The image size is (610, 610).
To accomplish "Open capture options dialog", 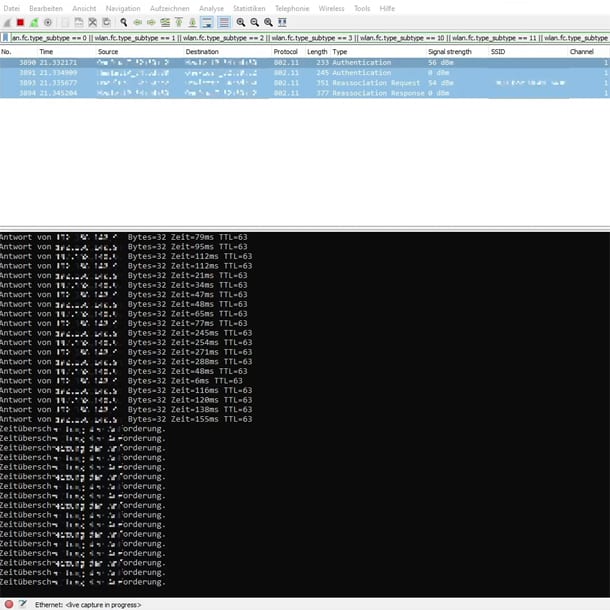I will [47, 22].
